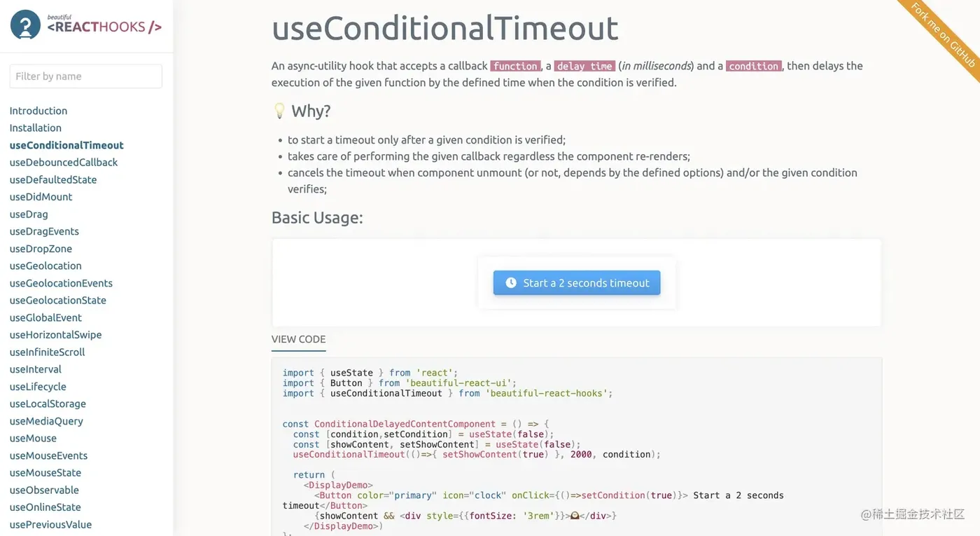
Task: Open useGeolocation in the sidebar
Action: point(45,266)
